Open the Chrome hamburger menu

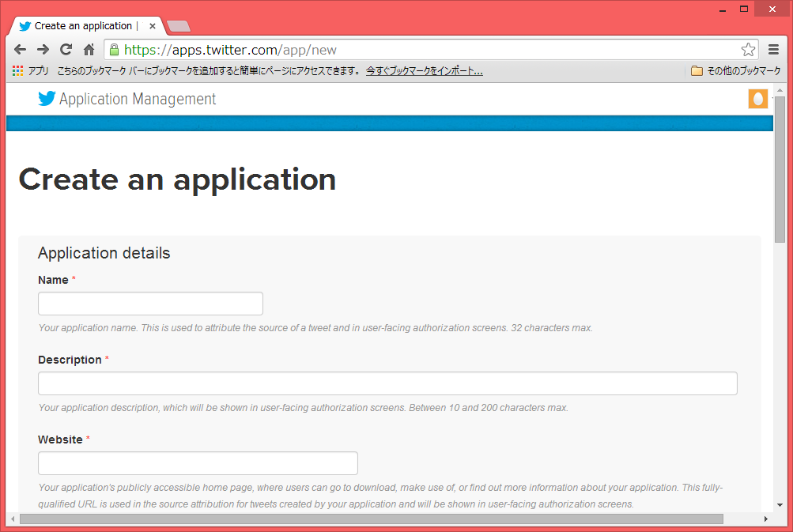coord(773,50)
